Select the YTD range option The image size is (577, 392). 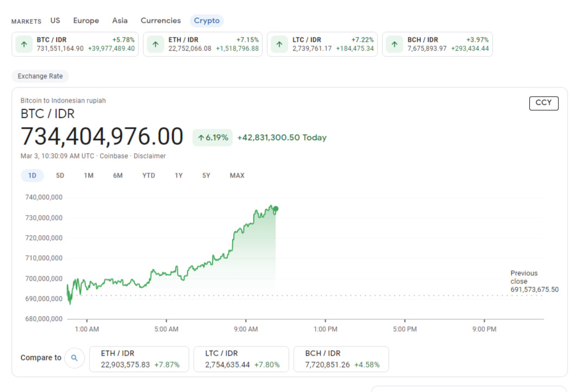click(x=149, y=175)
